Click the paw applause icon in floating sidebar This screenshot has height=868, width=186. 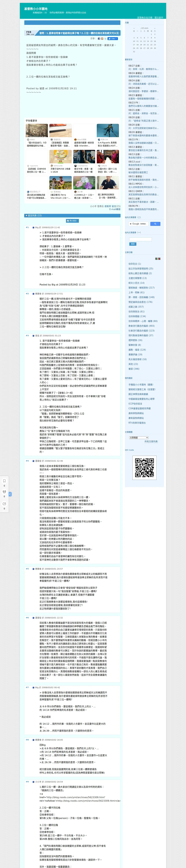pyautogui.click(x=4, y=492)
